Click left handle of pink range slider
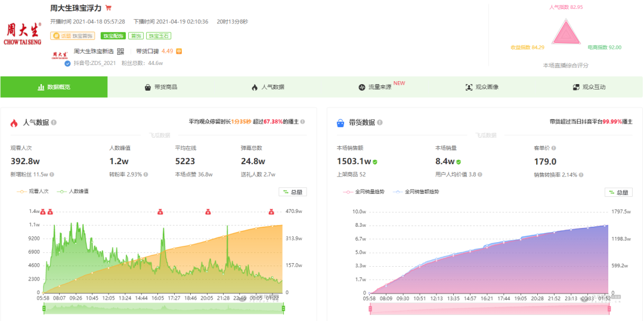Viewport: 644px width, 321px height. click(x=370, y=308)
